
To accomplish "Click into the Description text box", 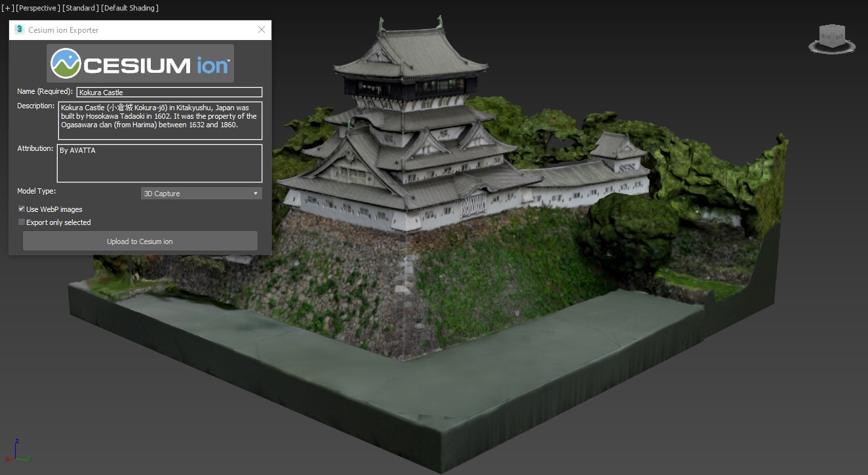I will pos(160,121).
